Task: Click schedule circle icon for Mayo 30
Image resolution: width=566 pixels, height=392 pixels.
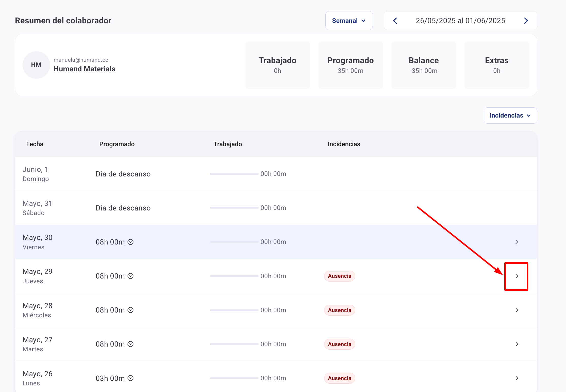Action: [x=130, y=242]
